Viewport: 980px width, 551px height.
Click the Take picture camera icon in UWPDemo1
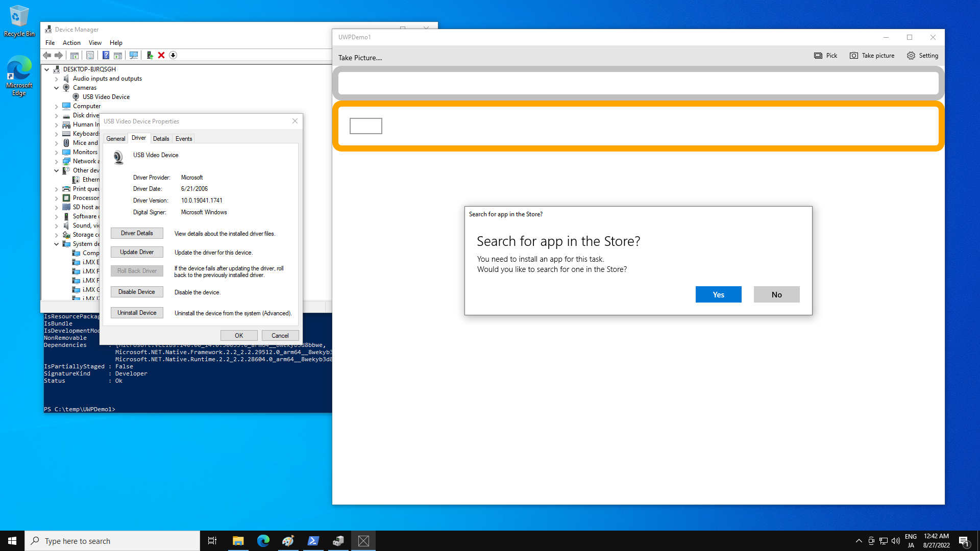pyautogui.click(x=853, y=56)
